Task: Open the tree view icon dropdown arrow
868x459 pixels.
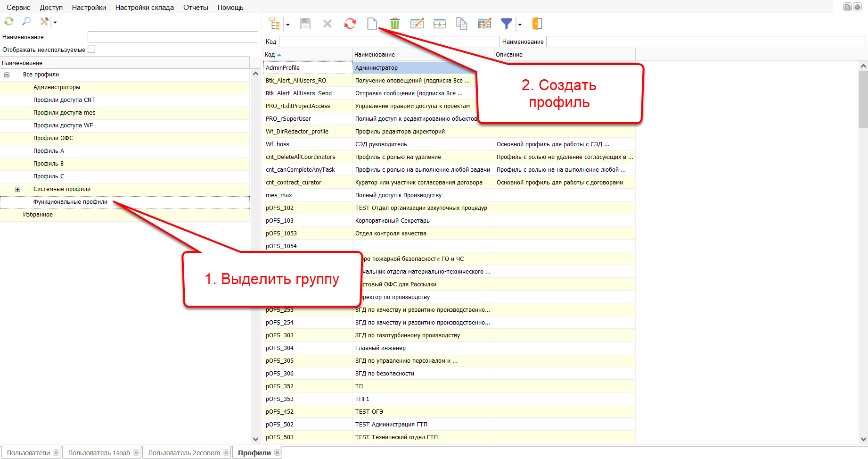Action: (x=288, y=25)
